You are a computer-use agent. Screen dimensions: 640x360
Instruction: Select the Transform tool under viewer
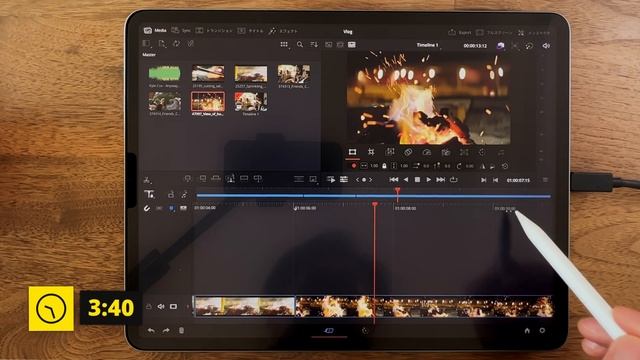pyautogui.click(x=352, y=152)
